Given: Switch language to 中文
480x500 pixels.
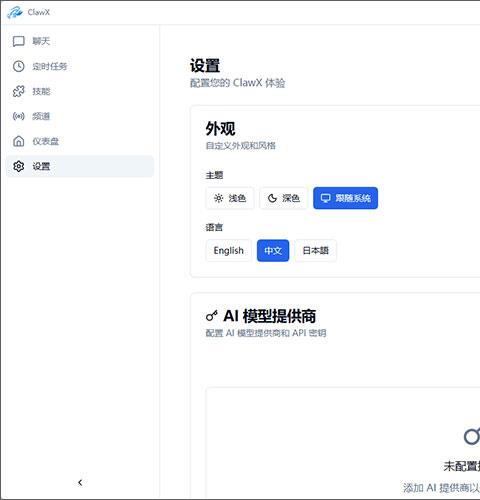Looking at the screenshot, I should point(273,251).
